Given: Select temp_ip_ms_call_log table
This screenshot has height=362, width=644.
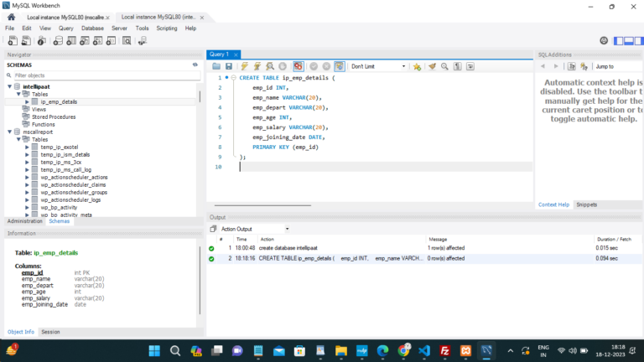Looking at the screenshot, I should click(x=65, y=169).
